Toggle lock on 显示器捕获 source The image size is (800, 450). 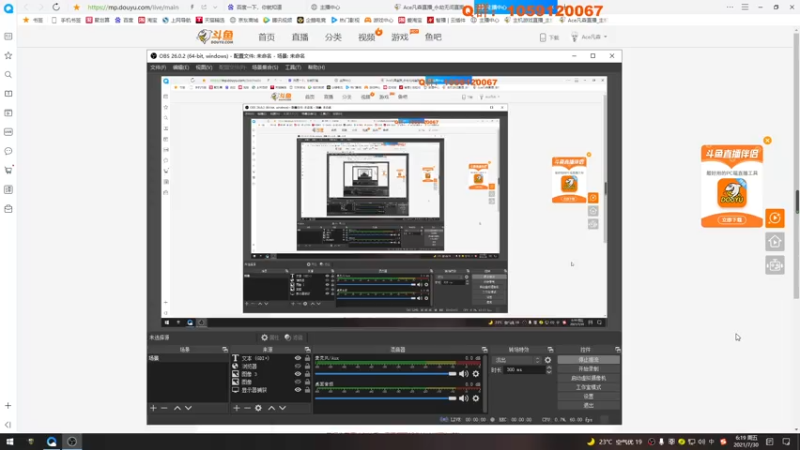(307, 390)
